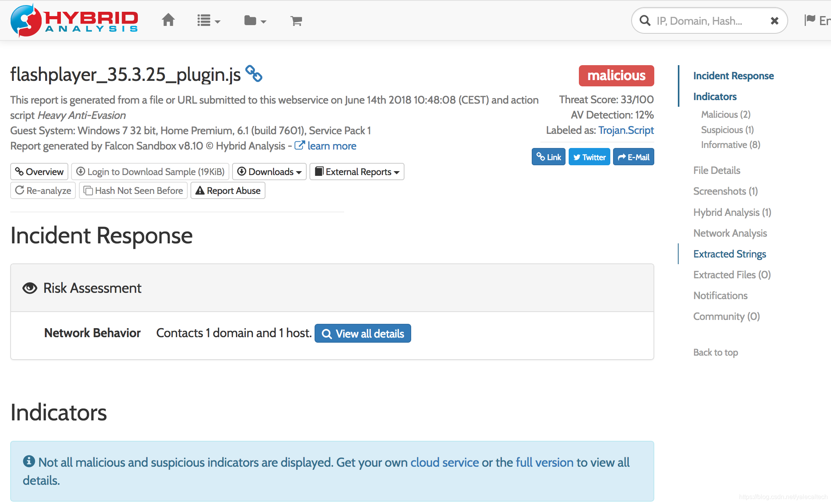The height and width of the screenshot is (504, 831).
Task: Open the Trojan.Script label link
Action: coord(626,130)
